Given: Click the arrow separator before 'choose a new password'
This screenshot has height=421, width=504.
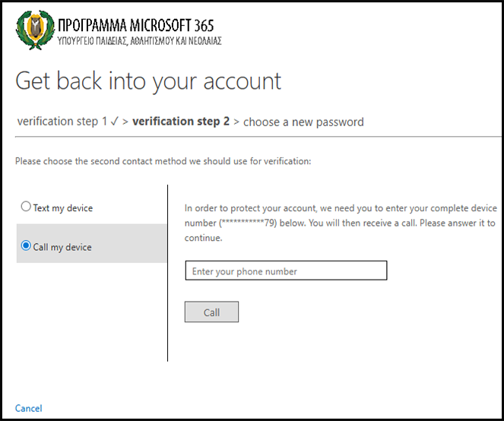Looking at the screenshot, I should (236, 122).
